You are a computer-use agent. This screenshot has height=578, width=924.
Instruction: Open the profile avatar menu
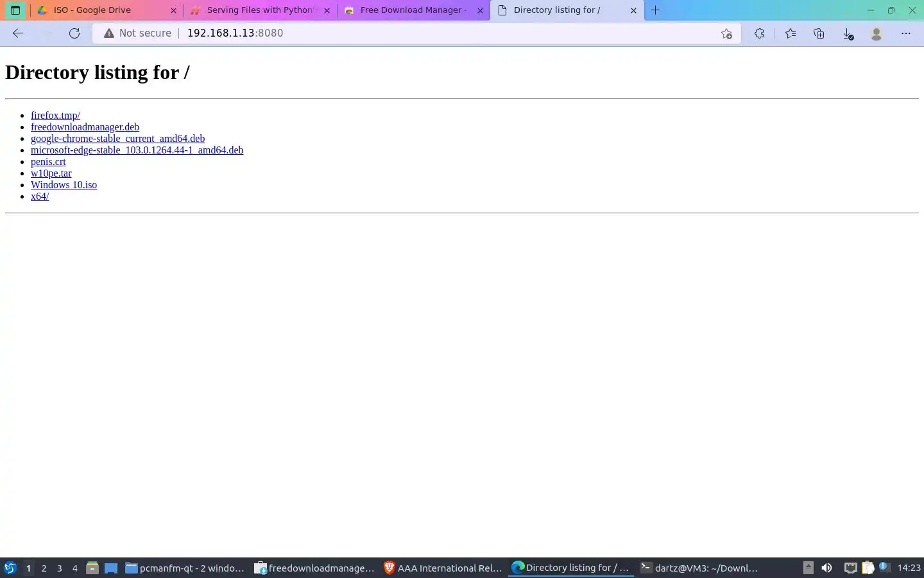877,33
